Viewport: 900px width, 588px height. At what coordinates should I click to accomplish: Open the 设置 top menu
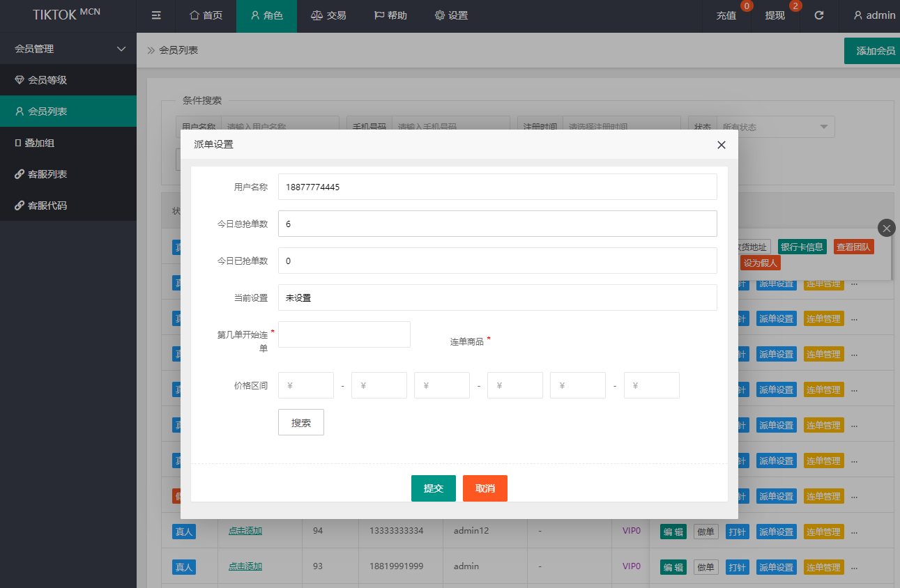coord(451,15)
